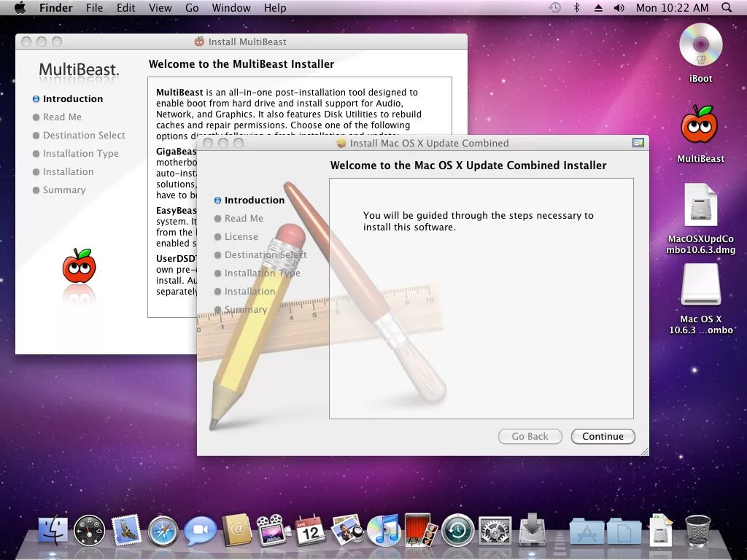Click Install MultiBeast window title bar

241,42
